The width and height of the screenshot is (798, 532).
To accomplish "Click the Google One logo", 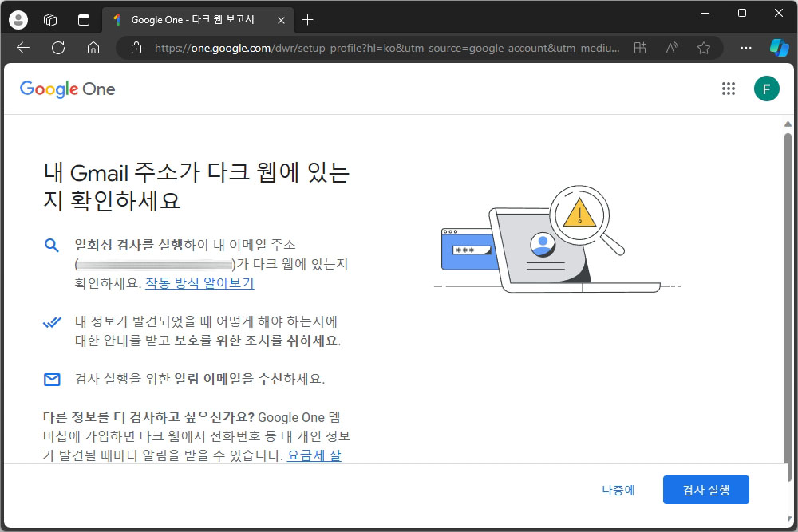I will click(x=67, y=89).
